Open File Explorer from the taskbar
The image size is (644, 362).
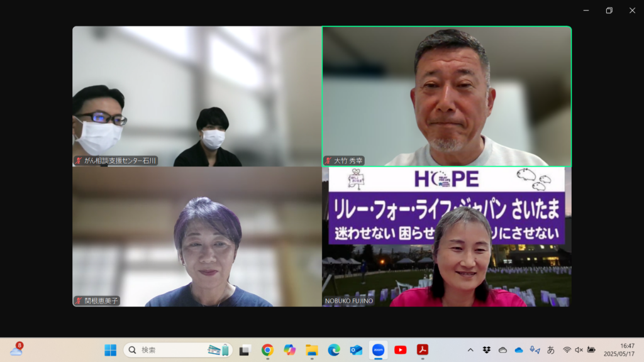click(312, 350)
